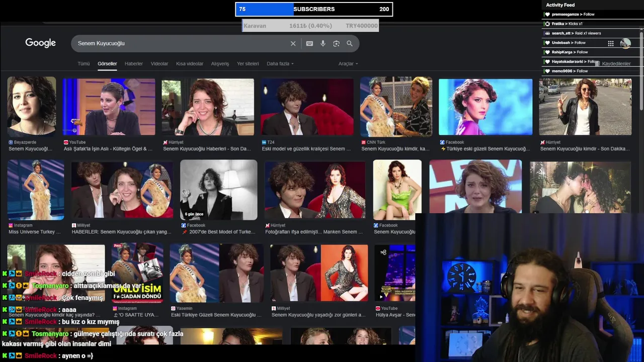Click the CNN Türk source favicon
This screenshot has height=362, width=644.
pos(363,142)
